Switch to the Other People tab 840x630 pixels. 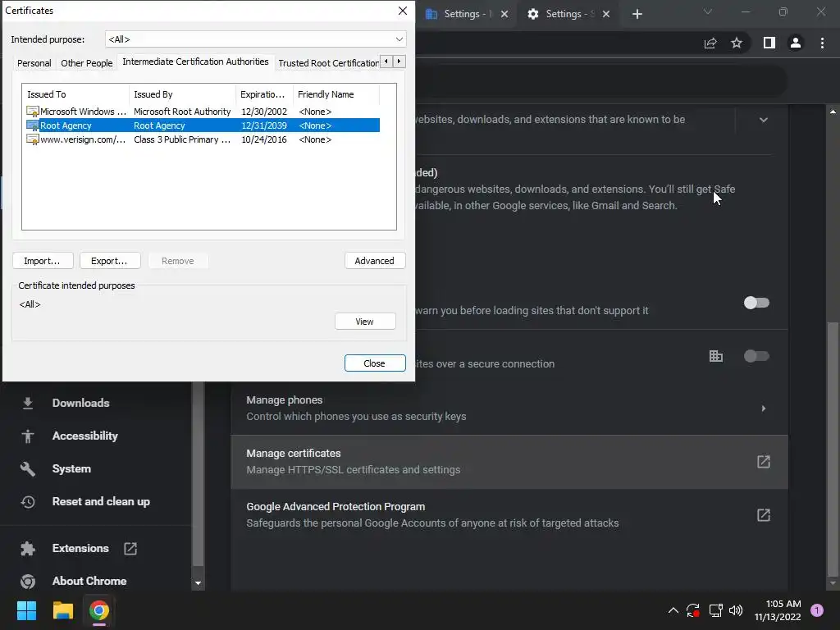(x=87, y=63)
